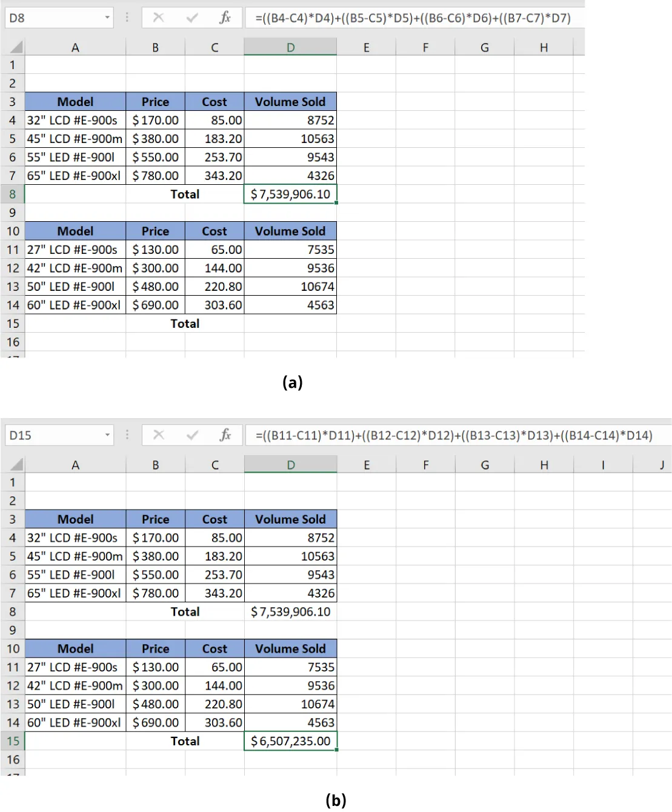Click the cell containing 32" LCD #E-900s

[x=74, y=120]
